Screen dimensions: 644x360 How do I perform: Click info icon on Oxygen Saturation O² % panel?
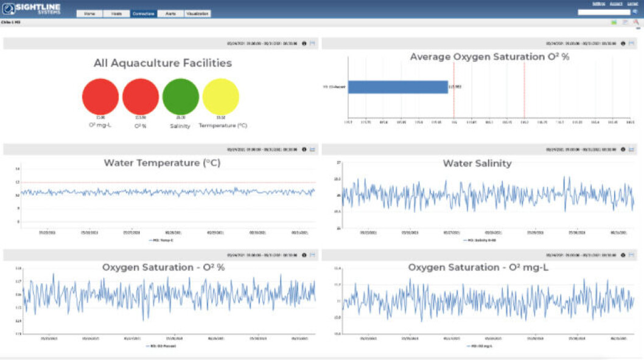tap(304, 255)
